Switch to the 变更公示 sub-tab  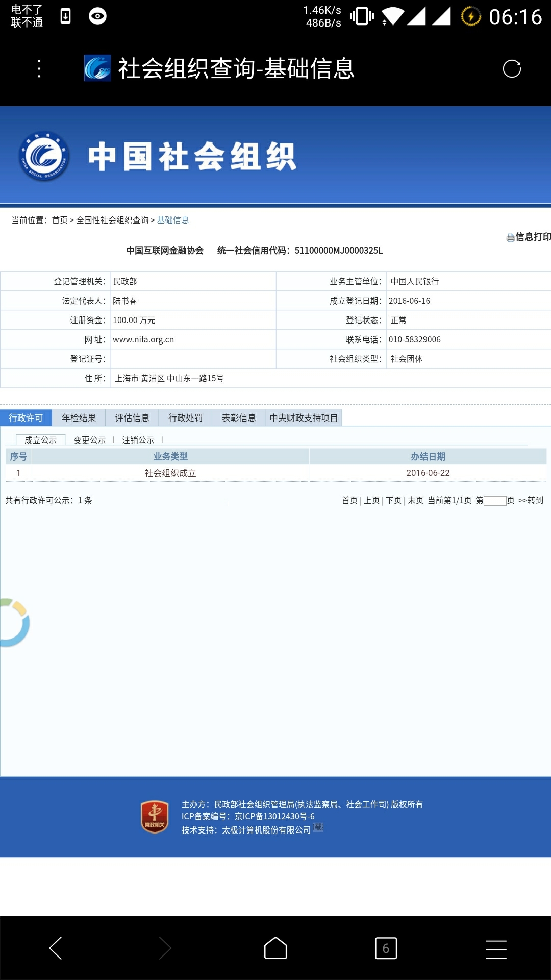(90, 440)
